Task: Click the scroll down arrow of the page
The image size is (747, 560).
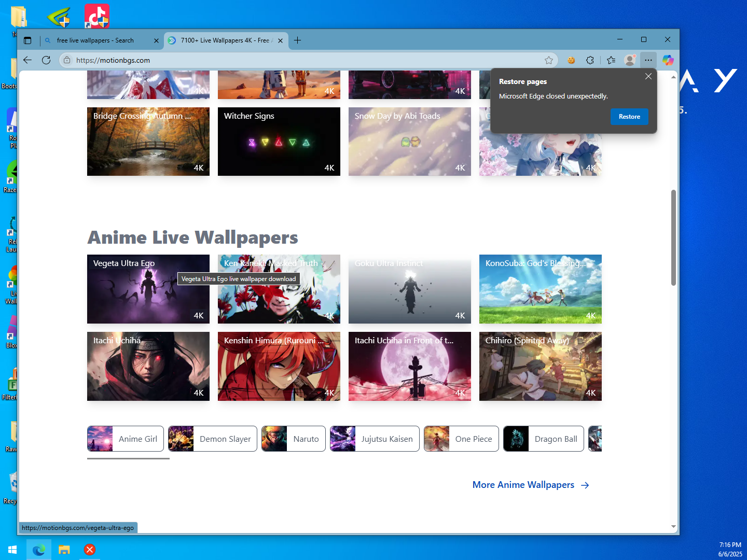Action: (673, 527)
